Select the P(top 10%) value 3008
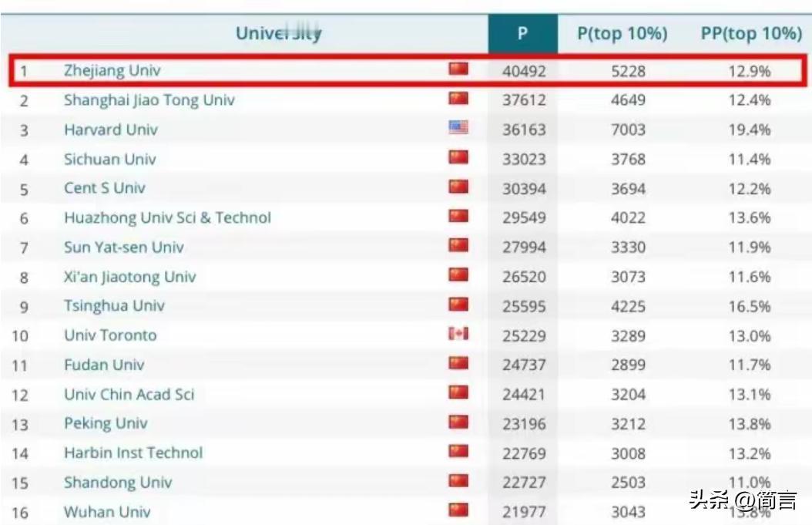The width and height of the screenshot is (812, 525). click(x=628, y=453)
